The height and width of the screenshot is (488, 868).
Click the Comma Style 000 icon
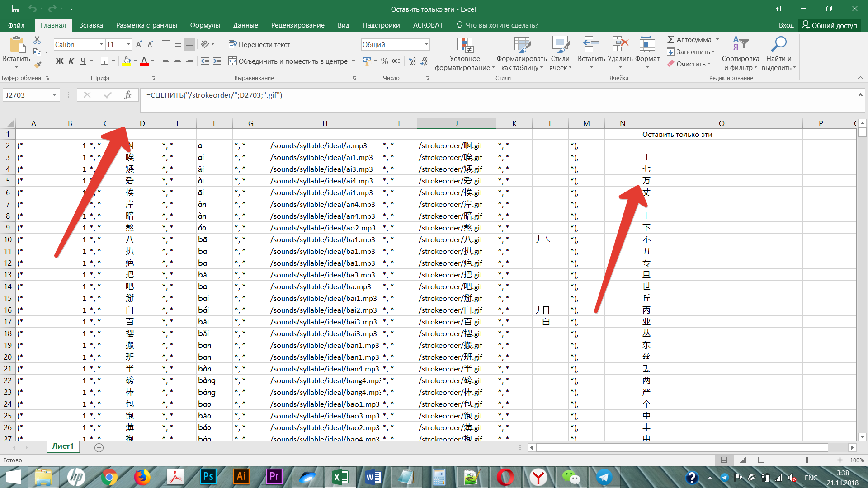click(x=396, y=61)
